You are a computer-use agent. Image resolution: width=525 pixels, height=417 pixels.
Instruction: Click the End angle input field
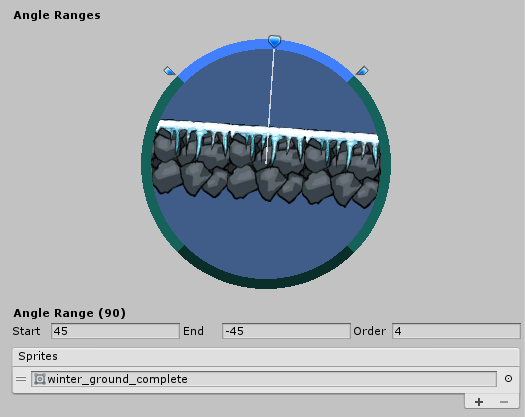pyautogui.click(x=286, y=331)
